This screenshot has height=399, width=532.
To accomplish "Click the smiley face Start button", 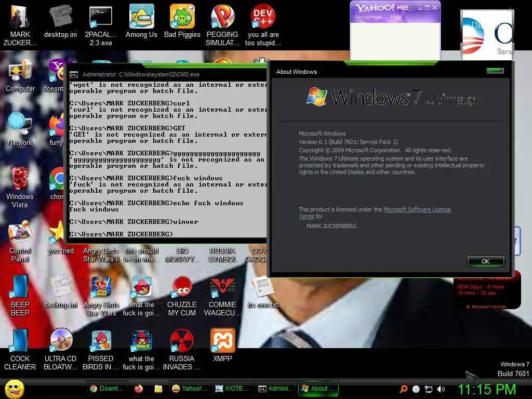I will pyautogui.click(x=14, y=389).
